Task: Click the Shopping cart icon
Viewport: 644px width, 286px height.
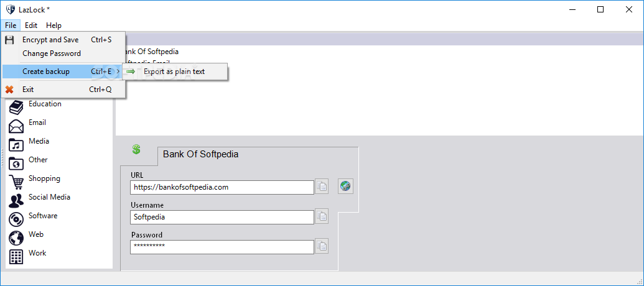Action: click(16, 182)
